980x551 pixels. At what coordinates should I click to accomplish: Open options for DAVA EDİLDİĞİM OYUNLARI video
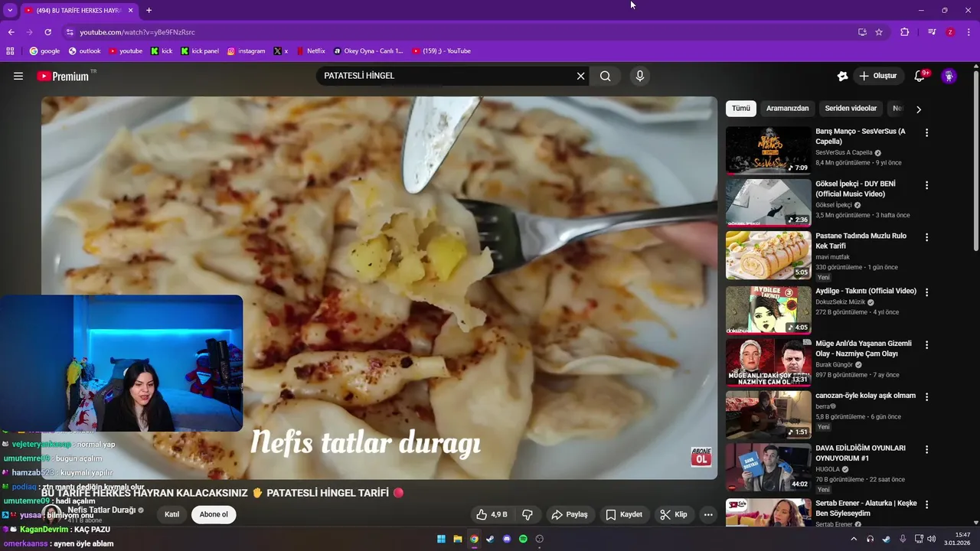tap(926, 449)
